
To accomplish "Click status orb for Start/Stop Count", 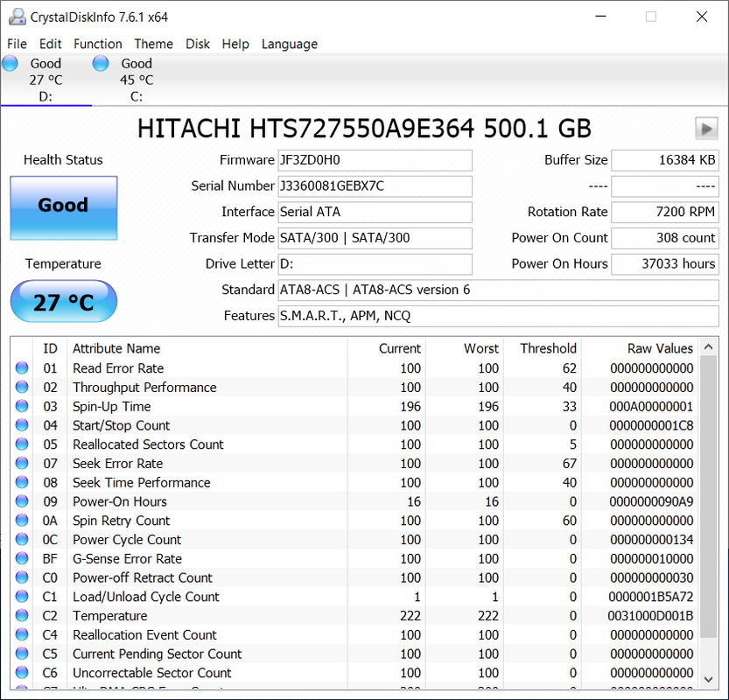I will click(22, 425).
